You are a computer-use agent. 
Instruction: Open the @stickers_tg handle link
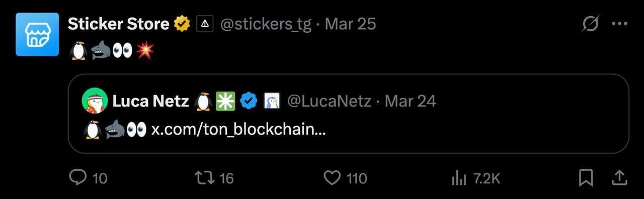[x=266, y=24]
